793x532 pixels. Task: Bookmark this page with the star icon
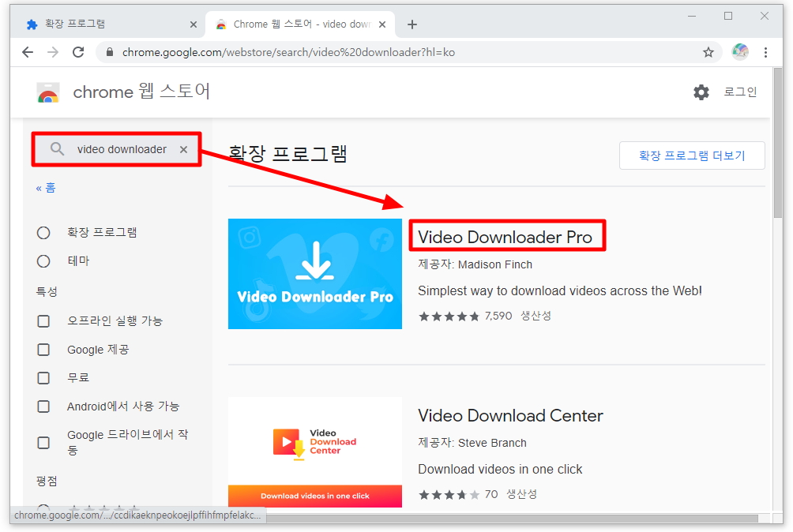point(708,52)
